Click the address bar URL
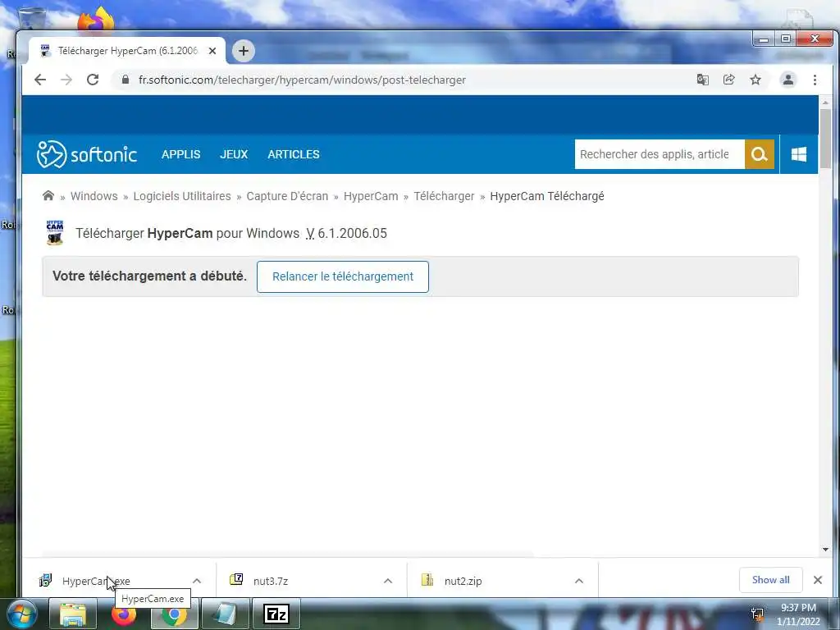 pos(302,80)
